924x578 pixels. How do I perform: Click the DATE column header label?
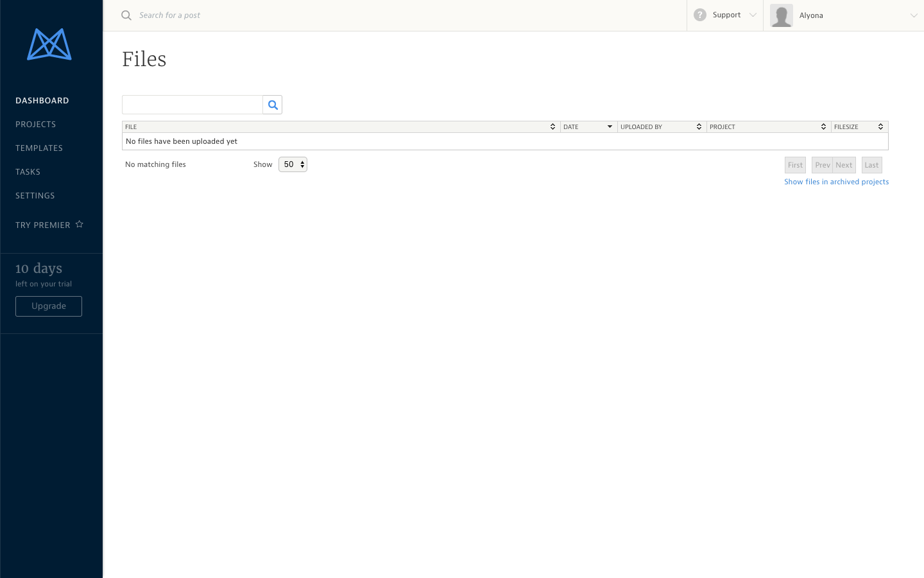[x=571, y=127]
